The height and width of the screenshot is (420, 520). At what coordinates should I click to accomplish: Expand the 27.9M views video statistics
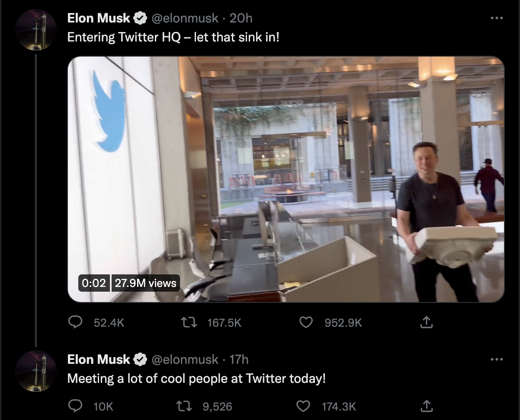click(145, 283)
